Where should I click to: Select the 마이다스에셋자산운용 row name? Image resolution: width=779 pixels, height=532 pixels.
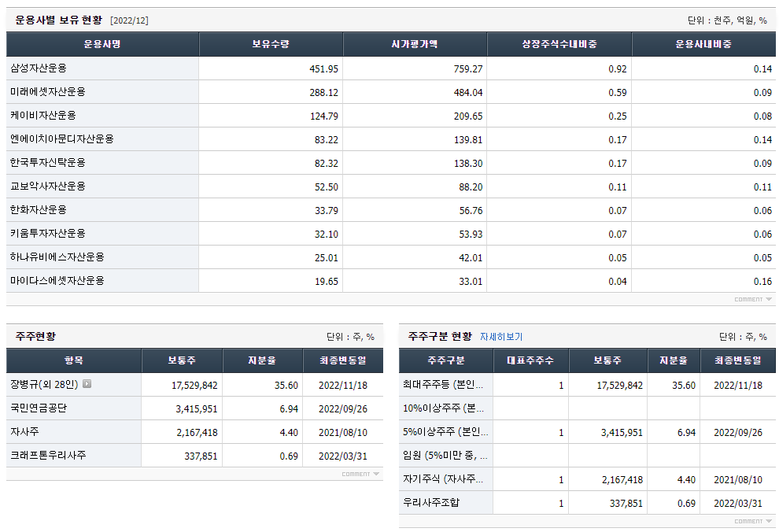(x=57, y=281)
